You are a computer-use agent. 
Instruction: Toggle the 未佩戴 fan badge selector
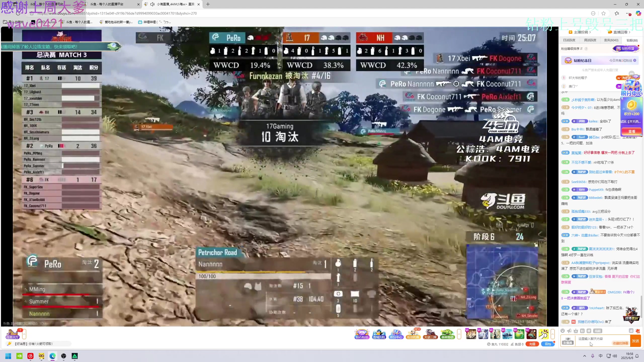568,341
